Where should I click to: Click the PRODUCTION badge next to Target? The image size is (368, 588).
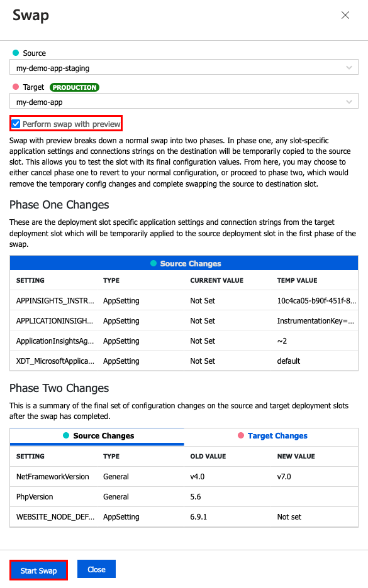tap(74, 87)
